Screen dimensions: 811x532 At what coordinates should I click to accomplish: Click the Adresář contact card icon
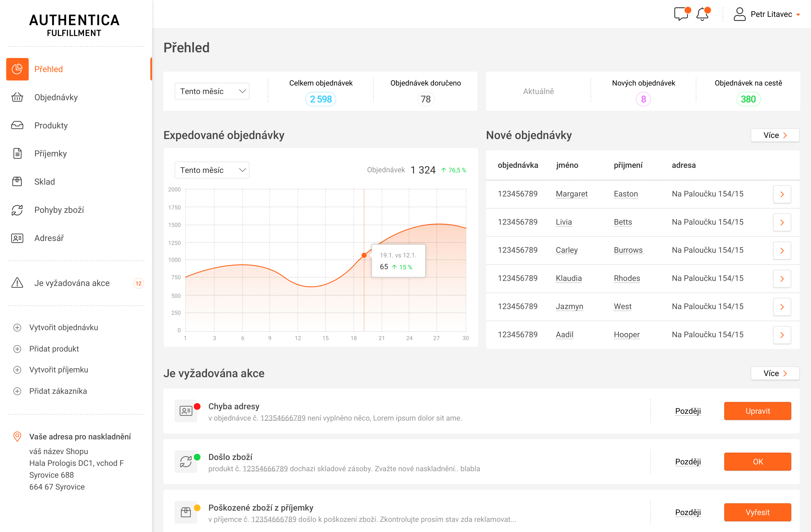[17, 238]
